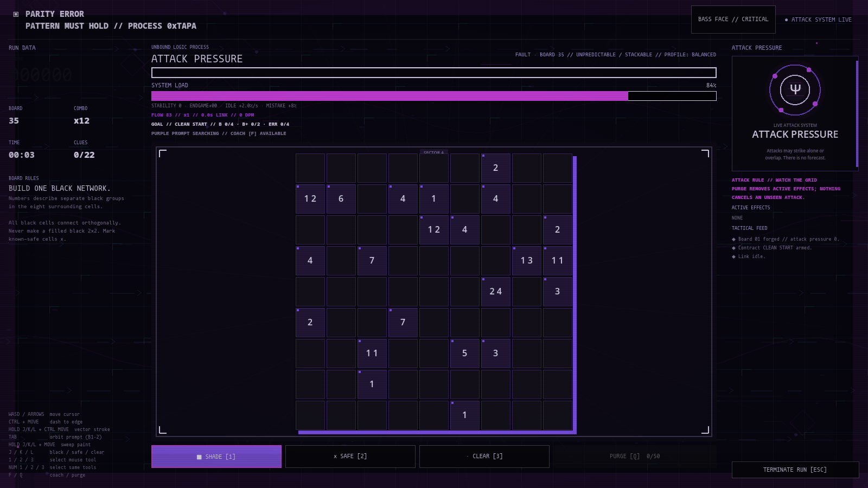Click the ACTIVE EFFECTS label
The height and width of the screenshot is (488, 868).
pos(751,208)
